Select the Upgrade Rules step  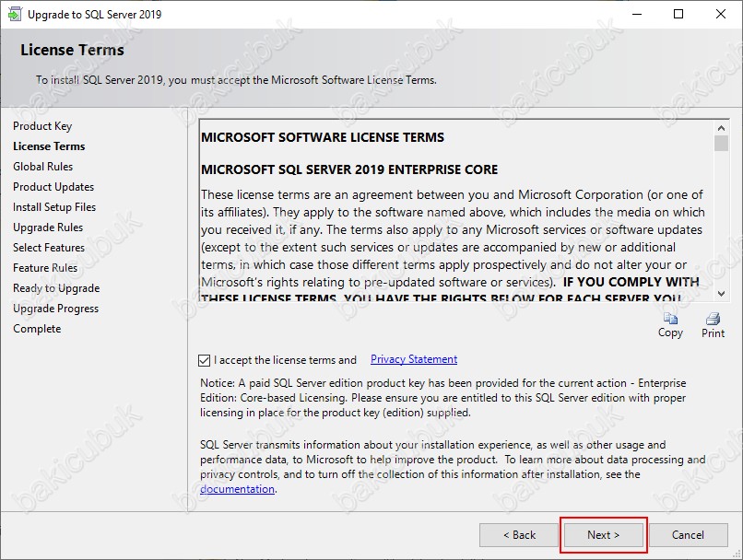coord(48,227)
